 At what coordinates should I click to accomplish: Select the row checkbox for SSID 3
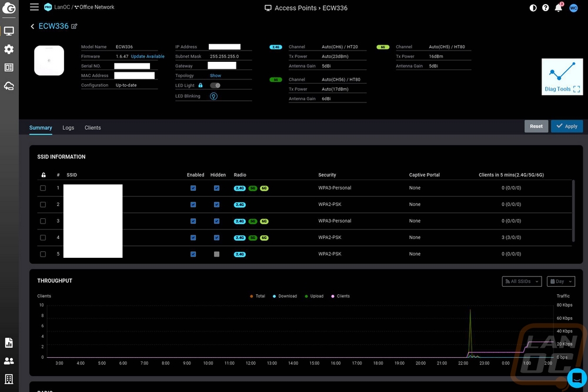click(x=43, y=221)
